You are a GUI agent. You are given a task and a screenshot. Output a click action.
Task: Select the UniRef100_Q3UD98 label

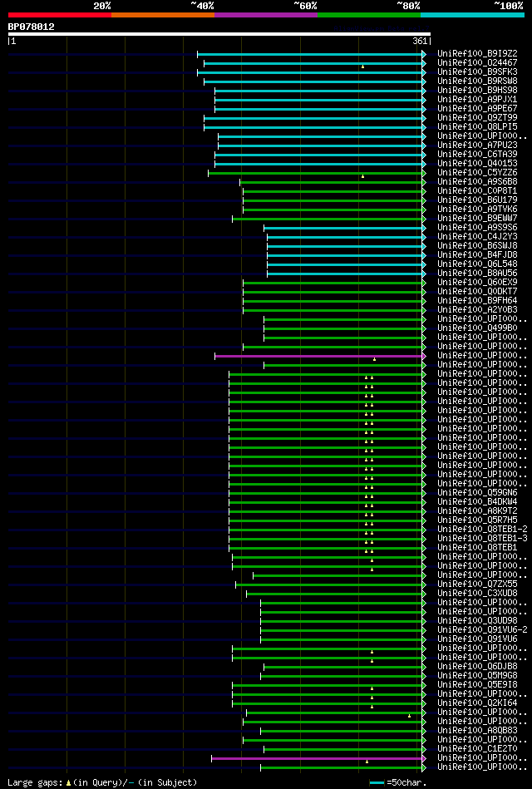(478, 620)
